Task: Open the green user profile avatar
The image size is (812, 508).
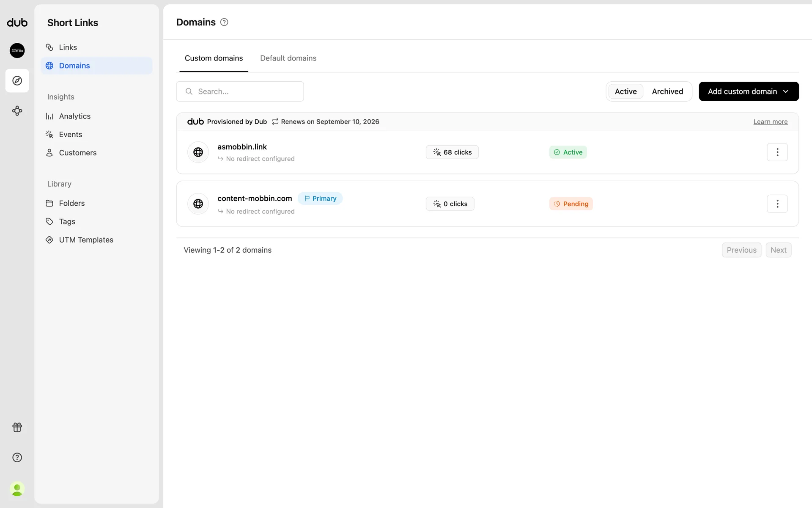Action: (x=17, y=489)
